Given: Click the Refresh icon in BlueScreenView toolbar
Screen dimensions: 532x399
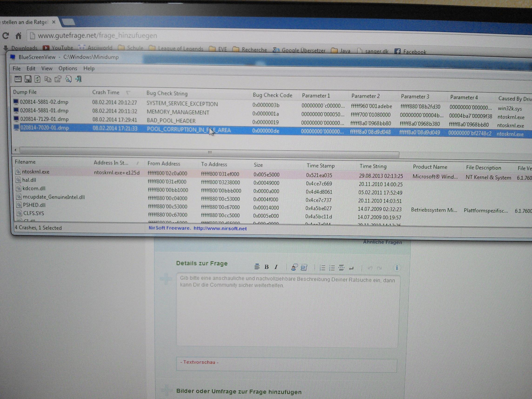Looking at the screenshot, I should [37, 79].
